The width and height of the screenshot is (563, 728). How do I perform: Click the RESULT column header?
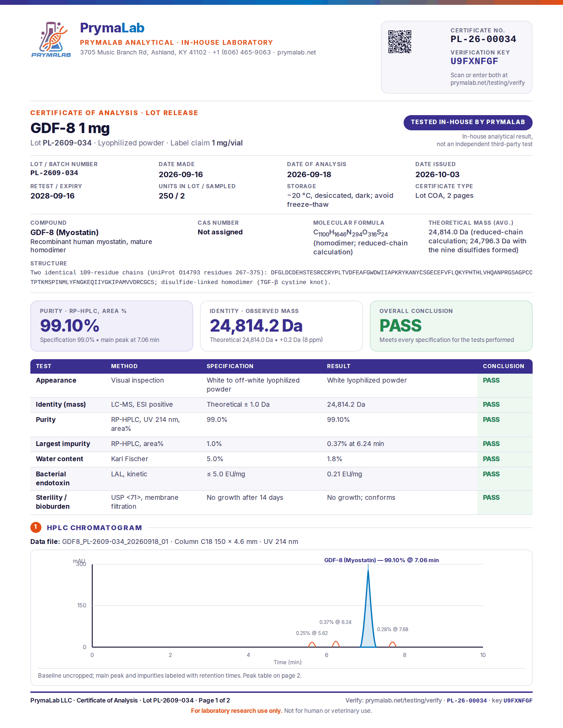click(x=339, y=366)
